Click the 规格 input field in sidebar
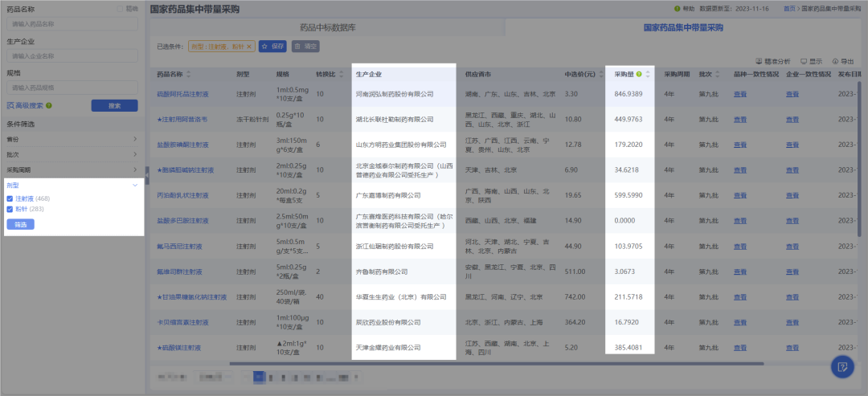 72,87
